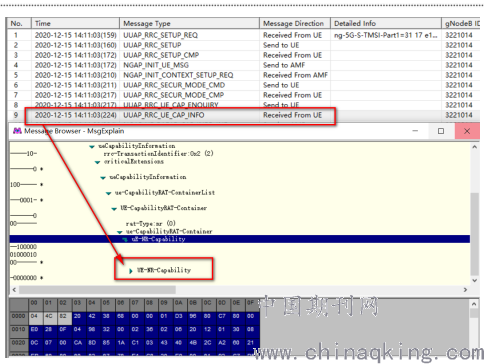
Task: Select the UUAP_RRC_SECUR_MODE_CMP message row
Action: click(243, 95)
